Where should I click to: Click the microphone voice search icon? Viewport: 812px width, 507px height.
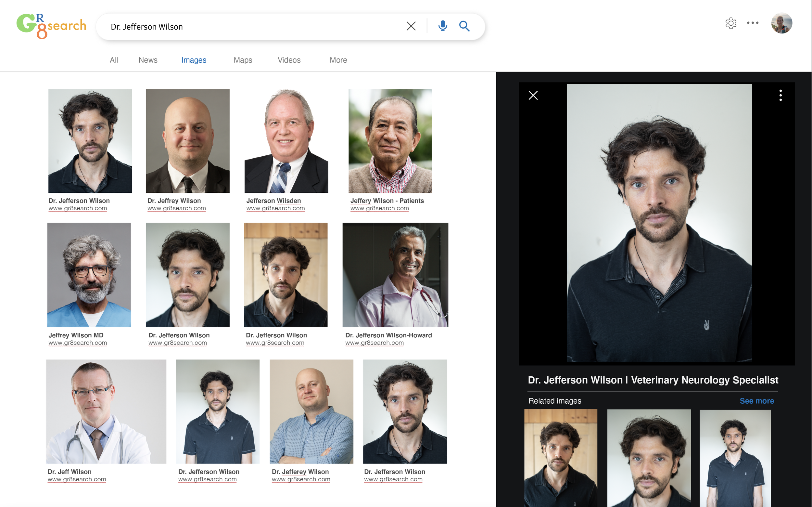click(442, 26)
